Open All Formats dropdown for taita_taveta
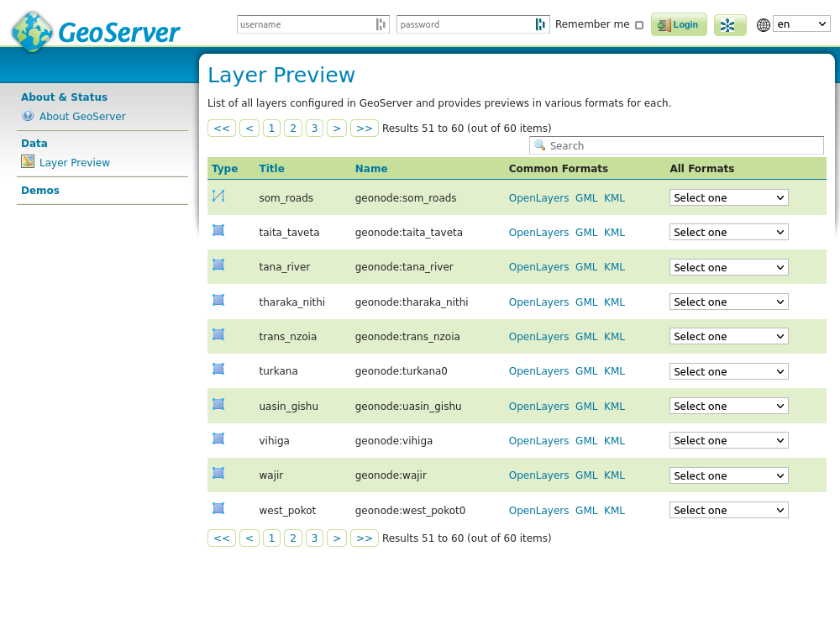Image resolution: width=840 pixels, height=630 pixels. (728, 232)
